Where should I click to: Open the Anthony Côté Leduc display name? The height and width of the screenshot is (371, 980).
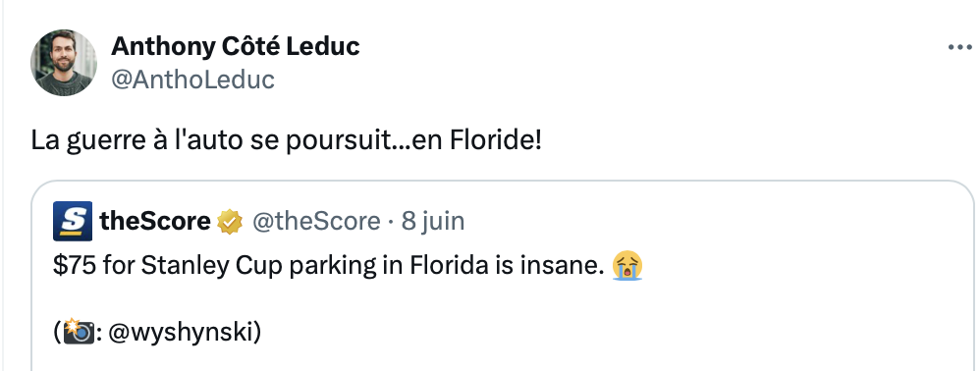(236, 45)
